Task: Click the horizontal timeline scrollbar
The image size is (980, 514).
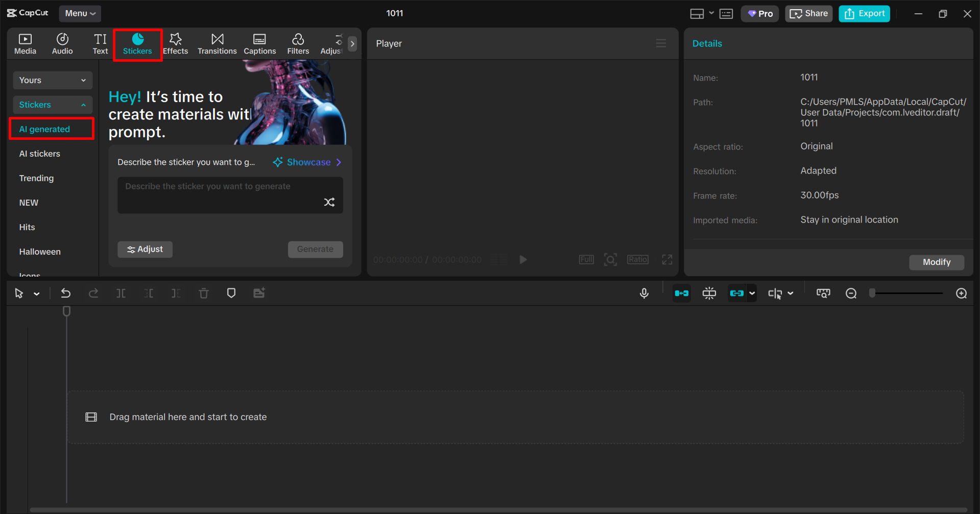Action: click(498, 510)
